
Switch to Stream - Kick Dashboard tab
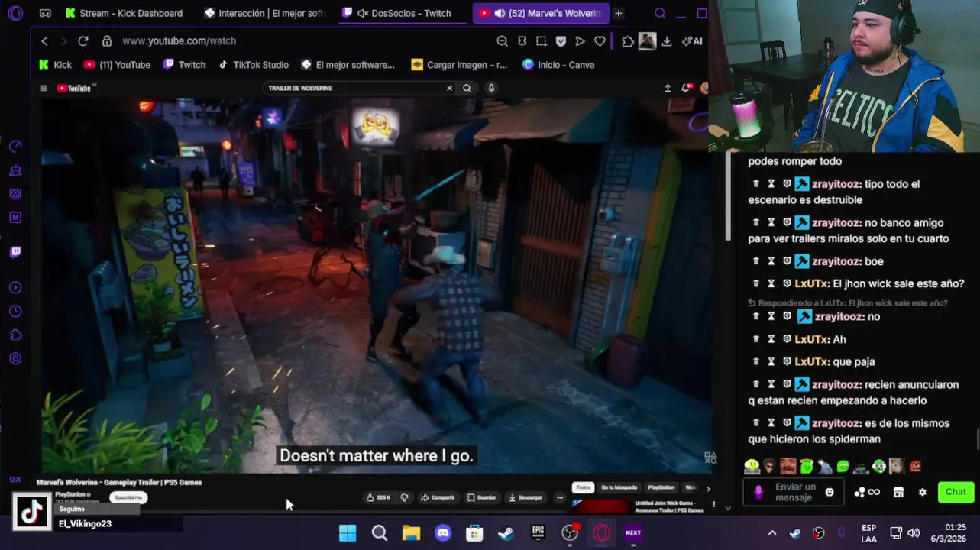point(125,13)
